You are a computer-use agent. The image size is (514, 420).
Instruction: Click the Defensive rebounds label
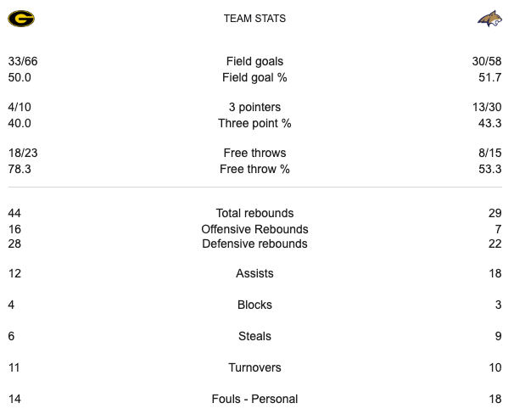[x=254, y=244]
